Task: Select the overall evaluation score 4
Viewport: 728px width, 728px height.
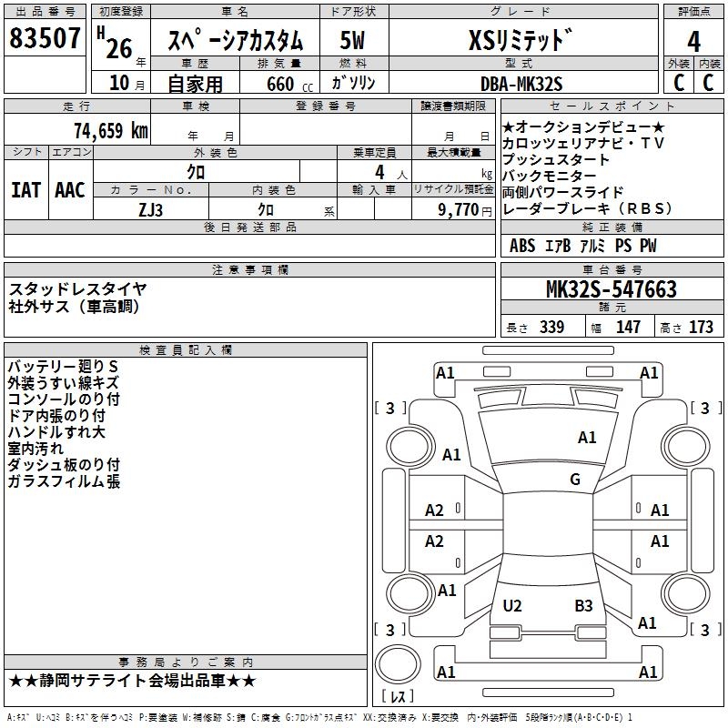Action: click(693, 41)
